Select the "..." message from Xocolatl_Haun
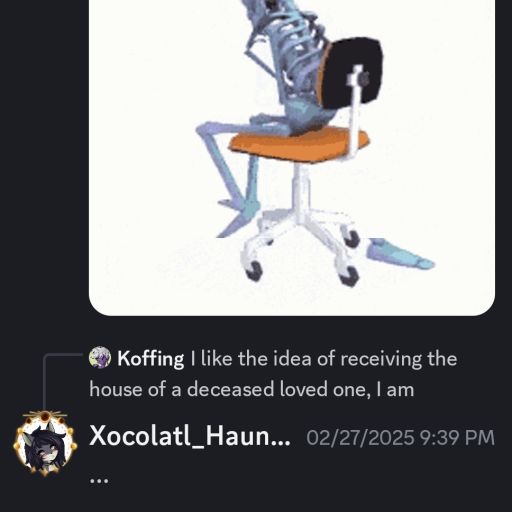Screen dimensions: 512x512 (99, 481)
